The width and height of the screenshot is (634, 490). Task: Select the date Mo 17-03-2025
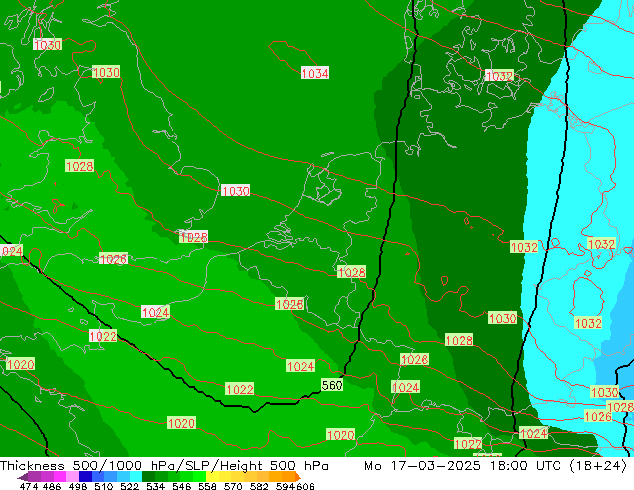(x=422, y=466)
